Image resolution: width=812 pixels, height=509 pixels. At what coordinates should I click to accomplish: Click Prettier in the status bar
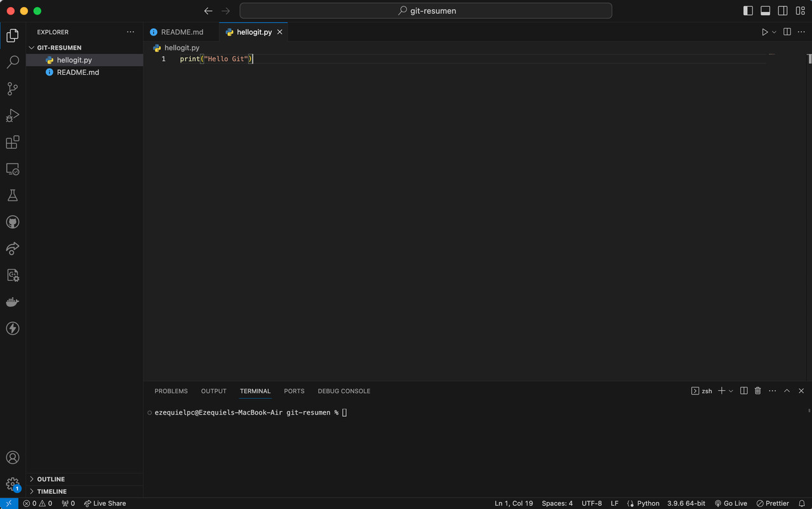[773, 503]
